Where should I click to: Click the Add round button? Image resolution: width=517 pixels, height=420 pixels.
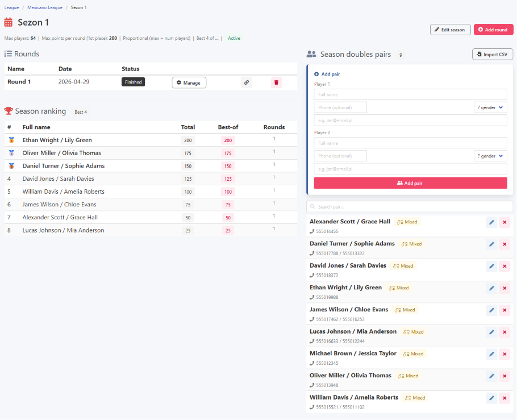pyautogui.click(x=493, y=30)
